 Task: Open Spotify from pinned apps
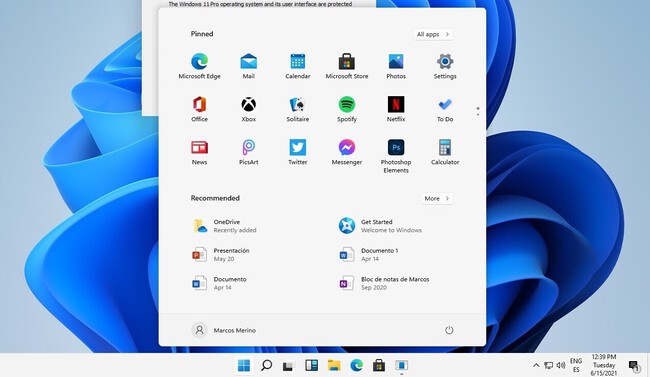(x=347, y=109)
